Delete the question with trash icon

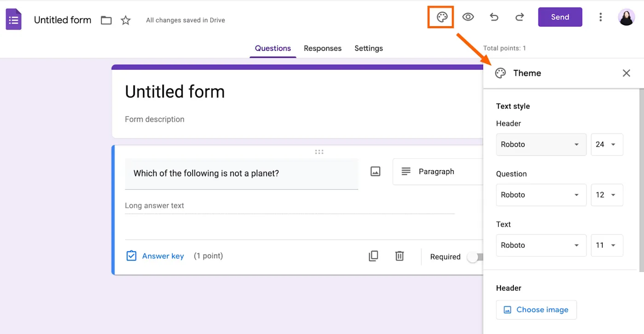pos(400,256)
